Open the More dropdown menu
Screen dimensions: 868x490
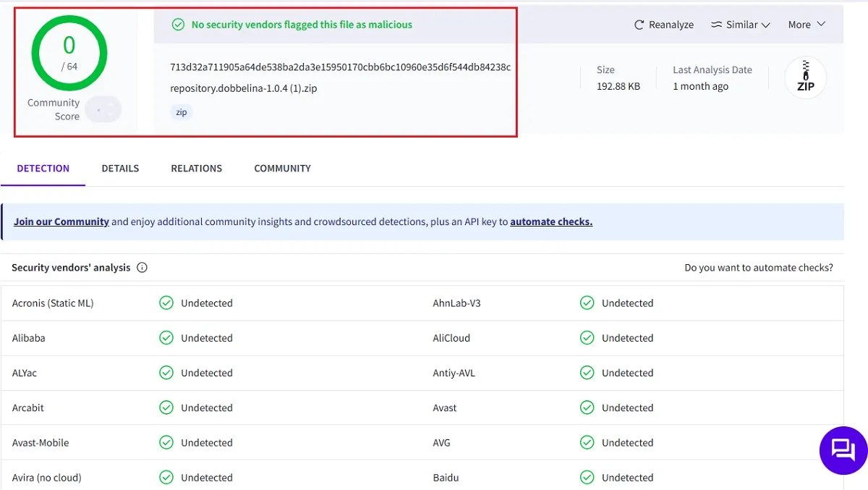click(x=806, y=25)
